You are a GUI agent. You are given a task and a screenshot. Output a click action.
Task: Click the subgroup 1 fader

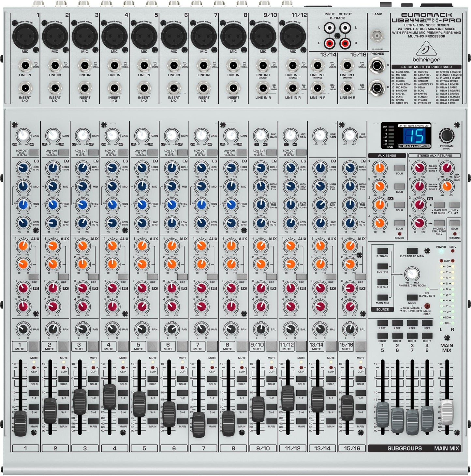click(x=383, y=414)
